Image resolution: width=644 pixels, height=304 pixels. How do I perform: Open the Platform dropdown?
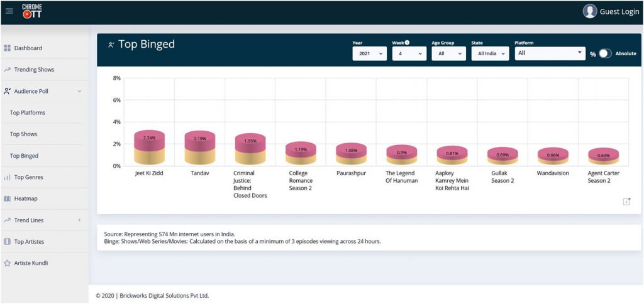[550, 54]
